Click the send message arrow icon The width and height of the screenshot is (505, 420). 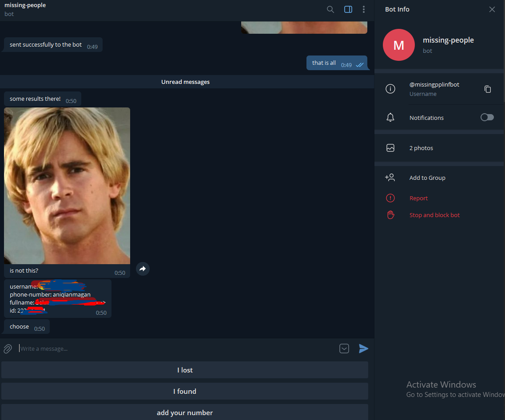click(x=364, y=349)
